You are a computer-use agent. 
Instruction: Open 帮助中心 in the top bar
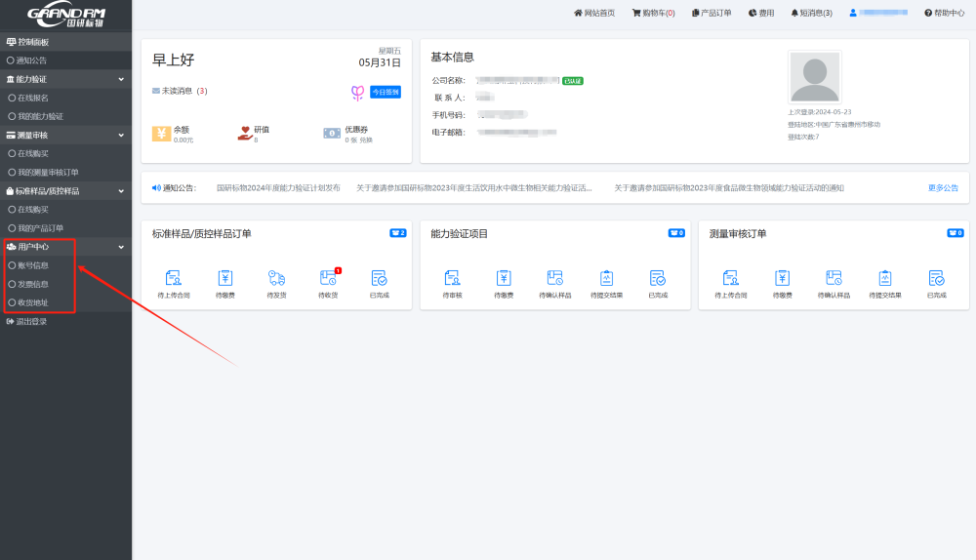(944, 13)
